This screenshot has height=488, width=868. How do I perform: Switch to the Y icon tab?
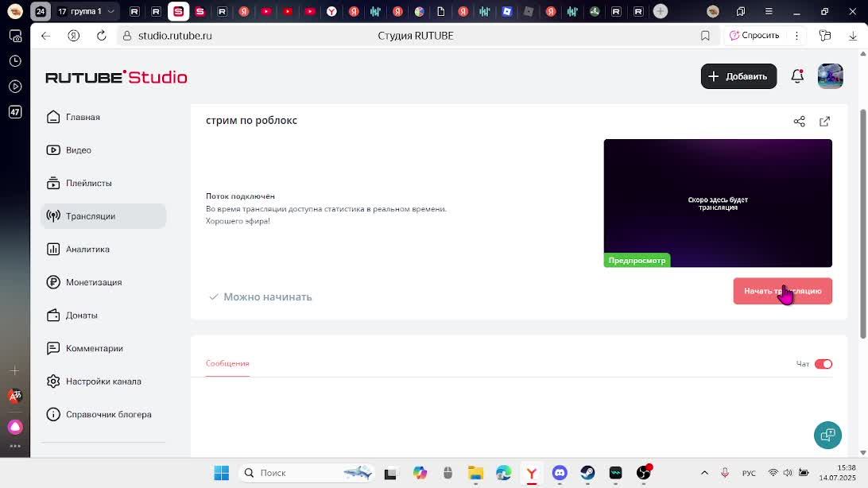click(331, 11)
